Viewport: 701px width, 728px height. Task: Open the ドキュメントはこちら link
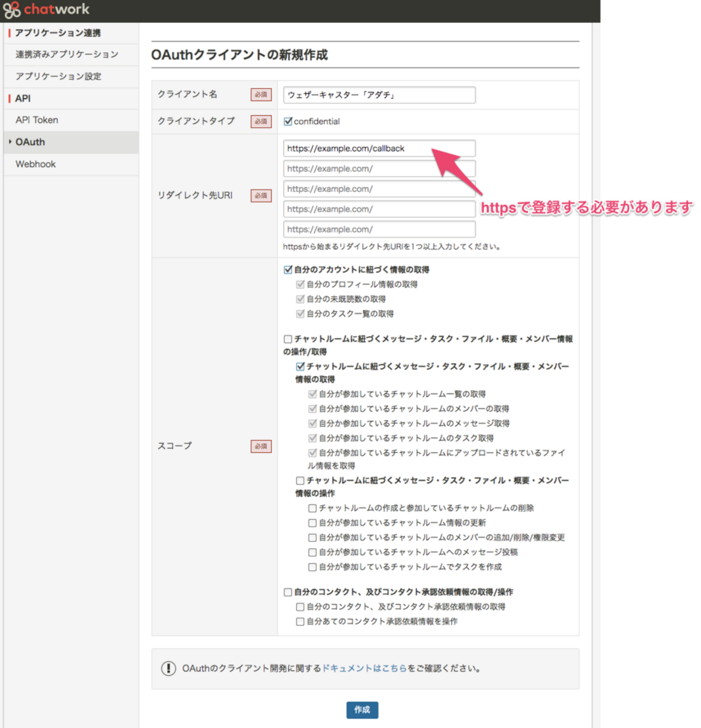pyautogui.click(x=363, y=668)
